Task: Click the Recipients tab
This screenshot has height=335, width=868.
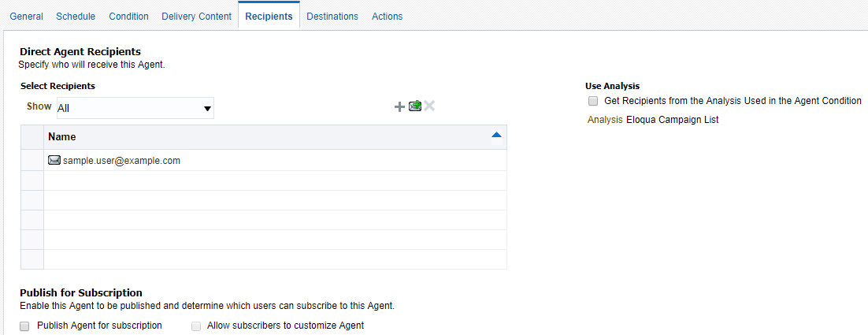Action: (x=269, y=16)
